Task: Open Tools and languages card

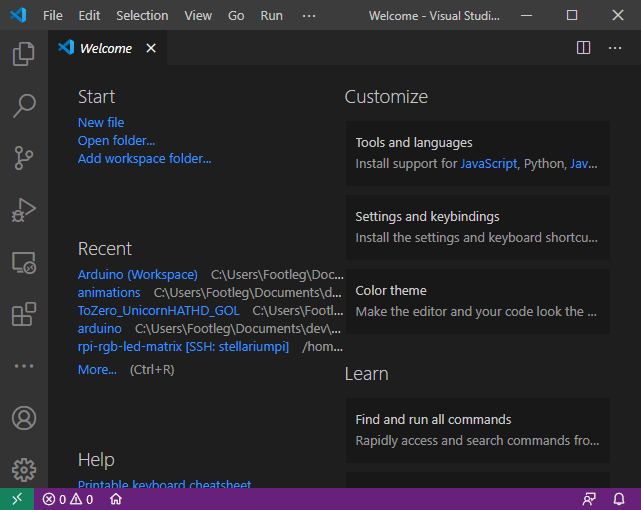Action: tap(478, 153)
